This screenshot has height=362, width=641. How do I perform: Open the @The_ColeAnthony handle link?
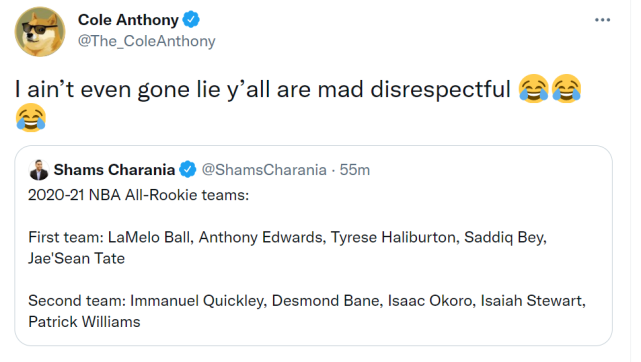pos(146,41)
